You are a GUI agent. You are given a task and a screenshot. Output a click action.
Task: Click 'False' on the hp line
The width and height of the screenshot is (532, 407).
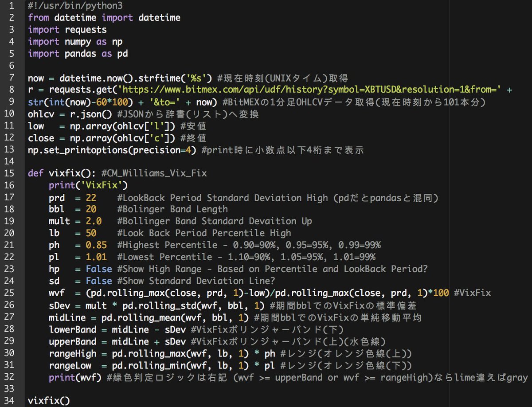tap(99, 269)
